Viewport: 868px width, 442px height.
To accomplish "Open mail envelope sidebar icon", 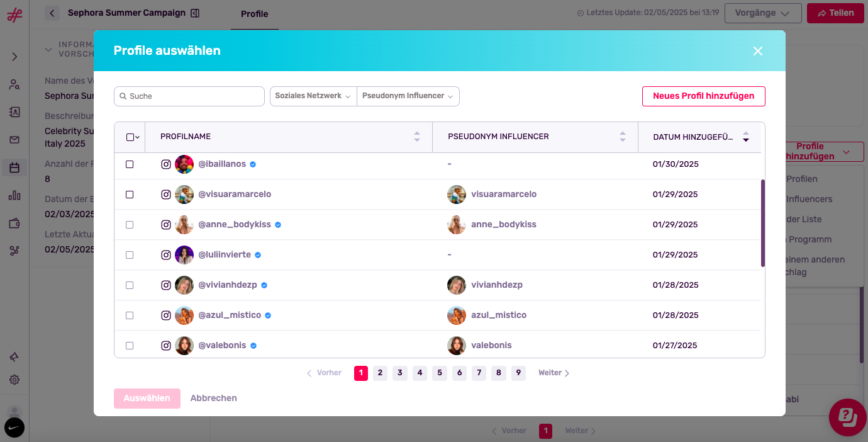I will click(x=14, y=140).
